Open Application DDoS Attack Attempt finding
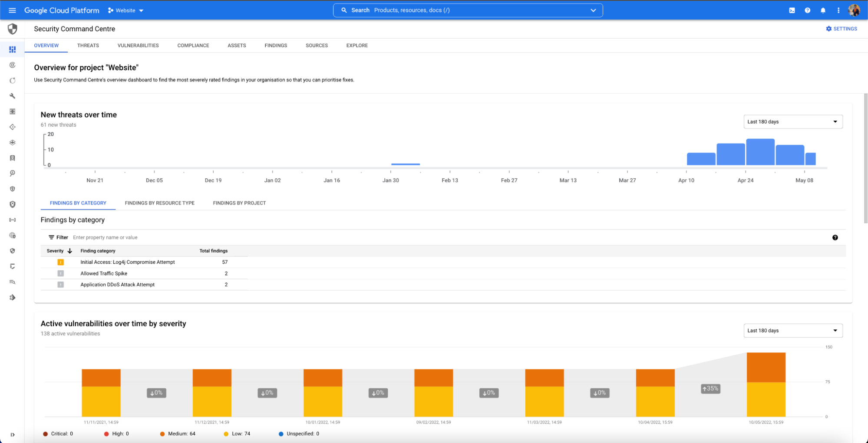 (117, 285)
